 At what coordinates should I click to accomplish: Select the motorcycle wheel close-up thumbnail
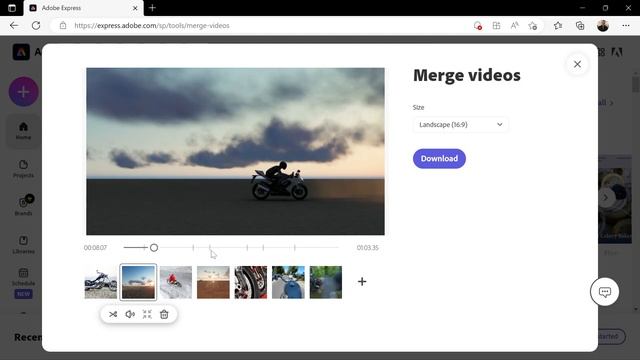point(251,282)
